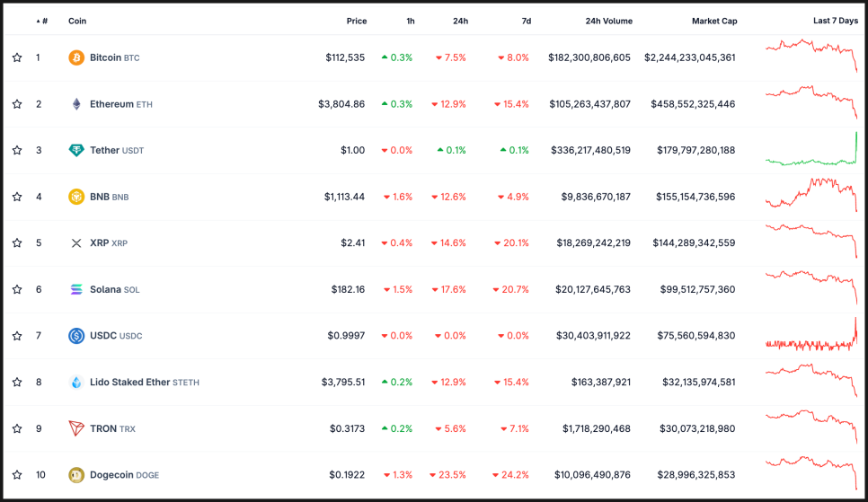Click the TRON logo icon
This screenshot has width=868, height=502.
pos(76,428)
